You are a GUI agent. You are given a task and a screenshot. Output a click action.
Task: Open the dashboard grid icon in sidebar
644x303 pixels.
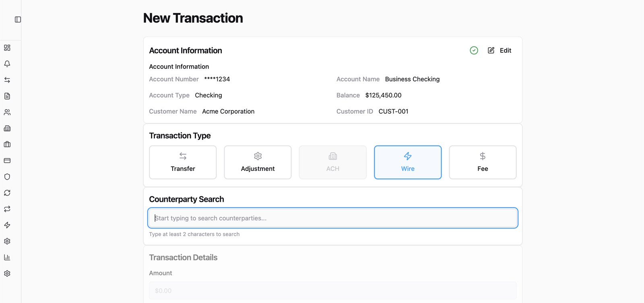point(7,48)
